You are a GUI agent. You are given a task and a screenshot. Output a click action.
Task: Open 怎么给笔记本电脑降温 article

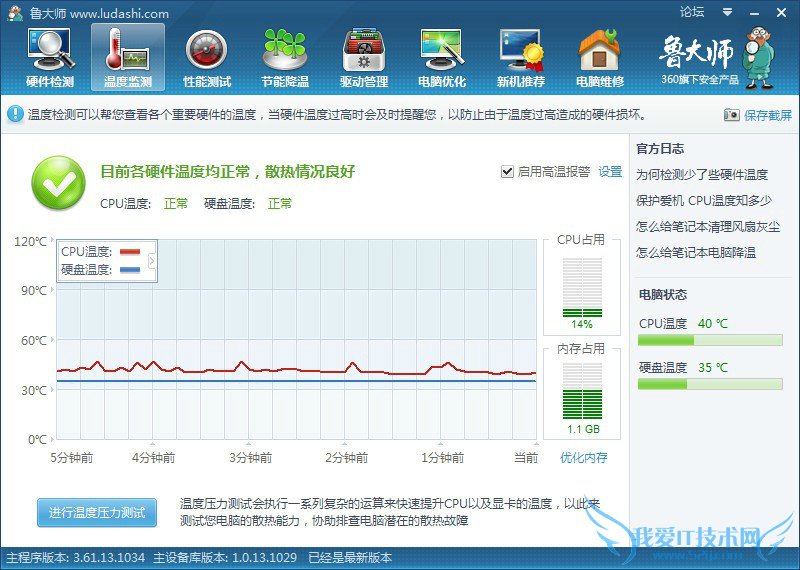[x=695, y=252]
